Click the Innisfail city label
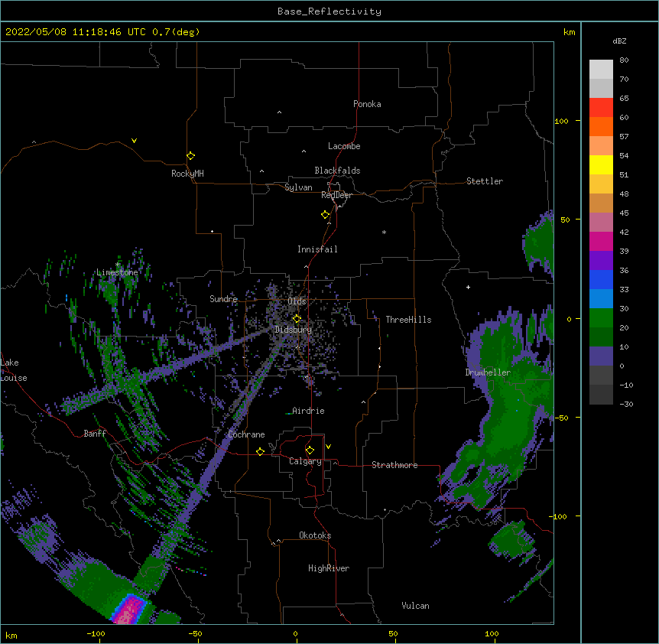Screen dimensions: 659x644 (x=317, y=249)
